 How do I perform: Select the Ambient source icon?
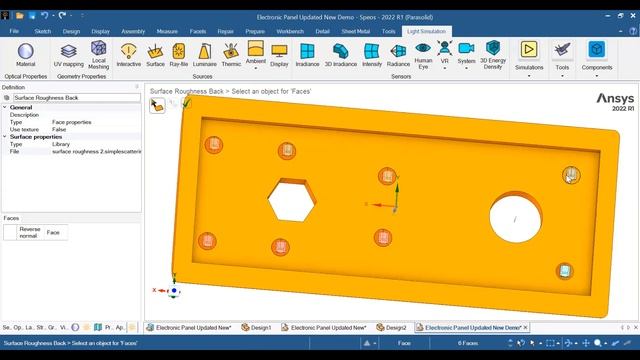256,49
